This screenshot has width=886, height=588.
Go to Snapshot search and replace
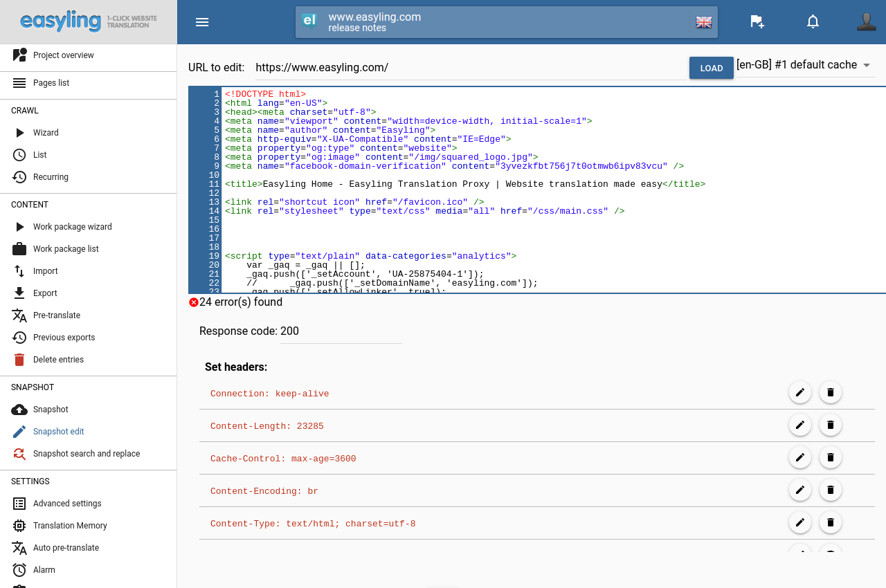pos(86,454)
